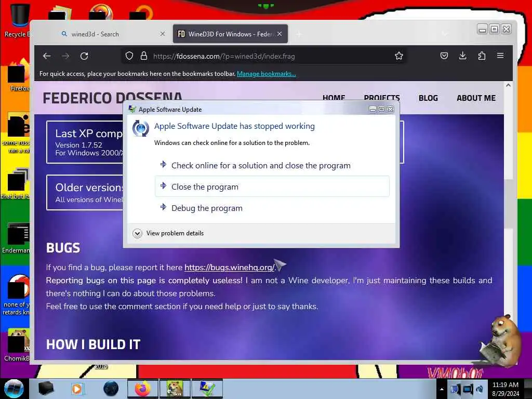The width and height of the screenshot is (532, 399).
Task: Select the Enderman desktop icon
Action: pos(16,238)
